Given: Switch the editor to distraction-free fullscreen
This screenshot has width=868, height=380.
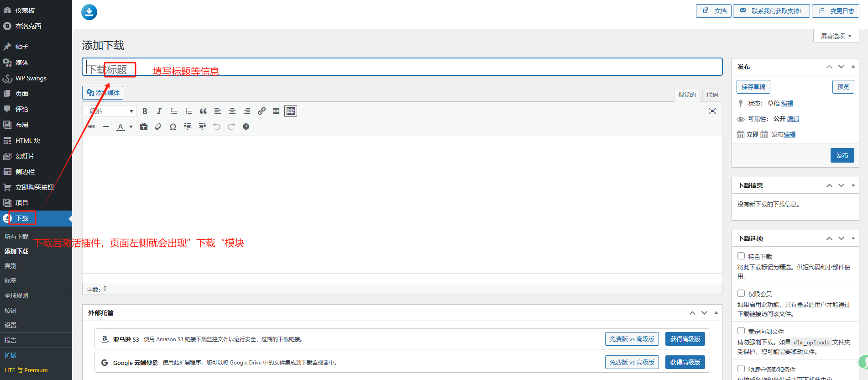Looking at the screenshot, I should coord(712,111).
